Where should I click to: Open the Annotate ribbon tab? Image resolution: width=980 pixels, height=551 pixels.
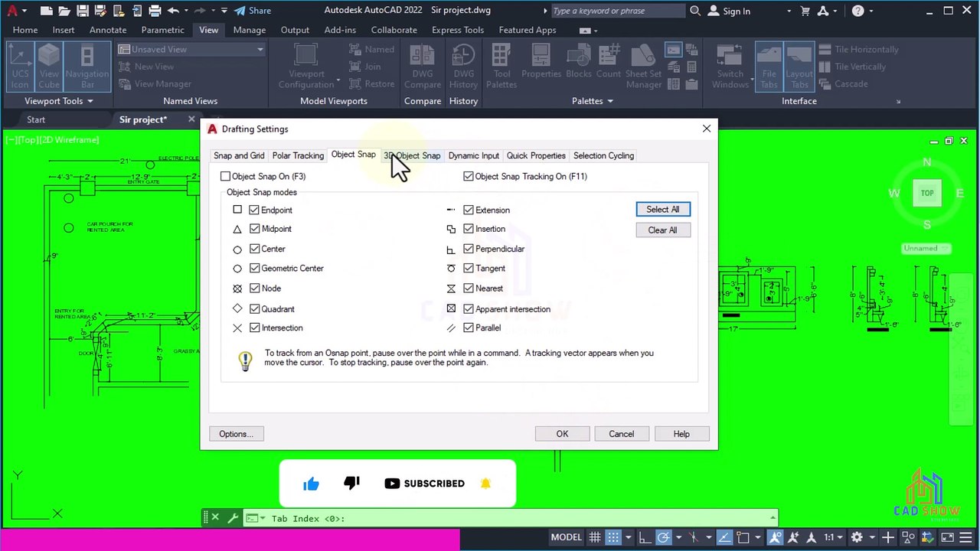[x=108, y=30]
